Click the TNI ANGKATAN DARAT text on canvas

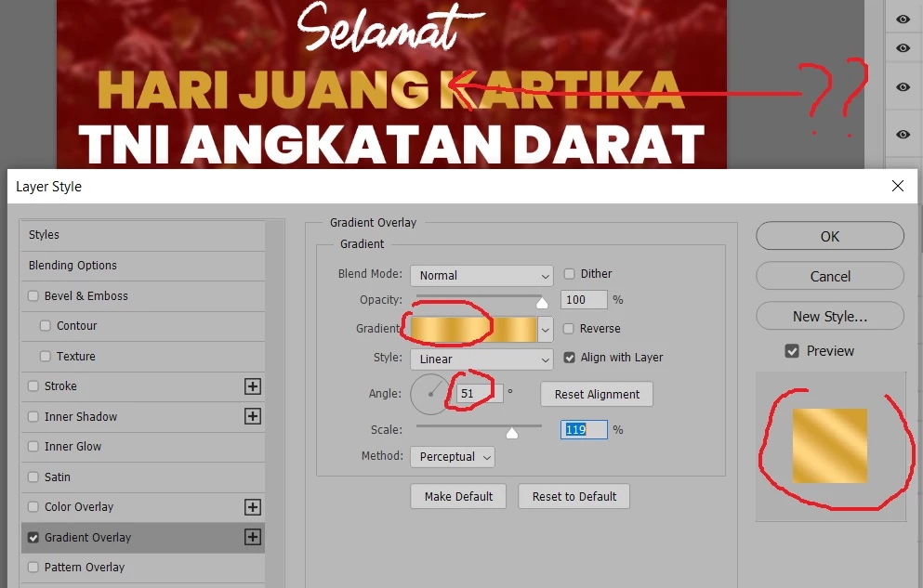click(391, 145)
